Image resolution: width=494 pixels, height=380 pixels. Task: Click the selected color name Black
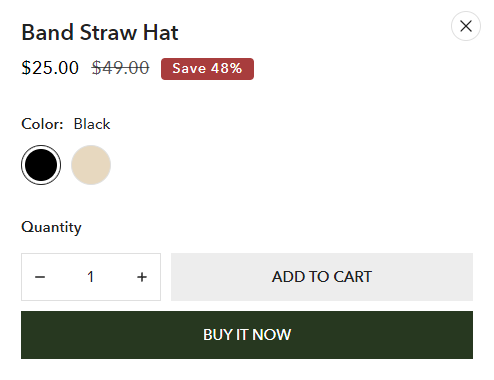[x=92, y=124]
